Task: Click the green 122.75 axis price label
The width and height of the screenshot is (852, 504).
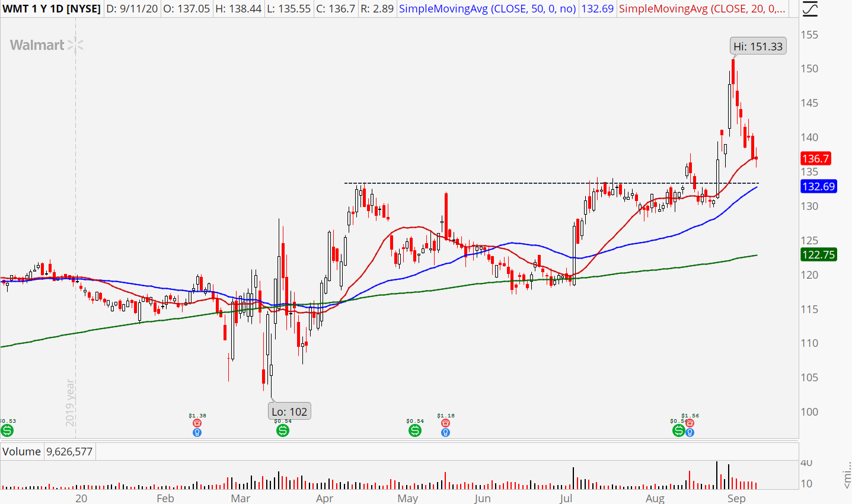Action: (818, 254)
